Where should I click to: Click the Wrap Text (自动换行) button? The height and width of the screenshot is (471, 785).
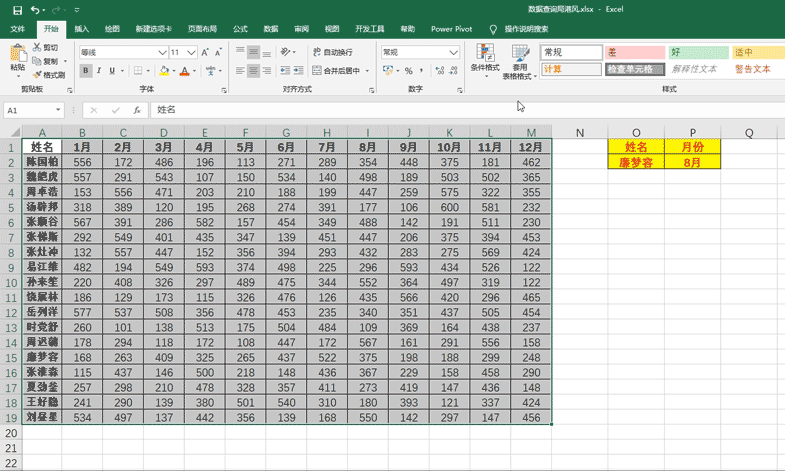(x=332, y=52)
